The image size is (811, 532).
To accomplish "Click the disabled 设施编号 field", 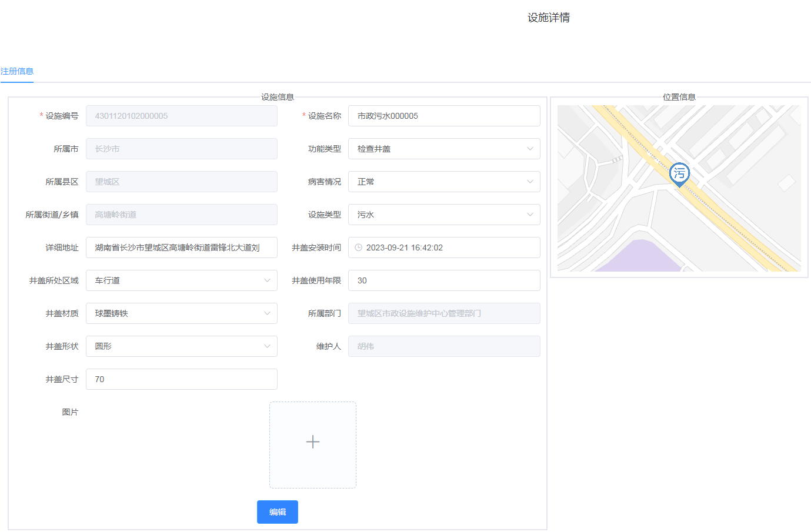I will click(181, 116).
